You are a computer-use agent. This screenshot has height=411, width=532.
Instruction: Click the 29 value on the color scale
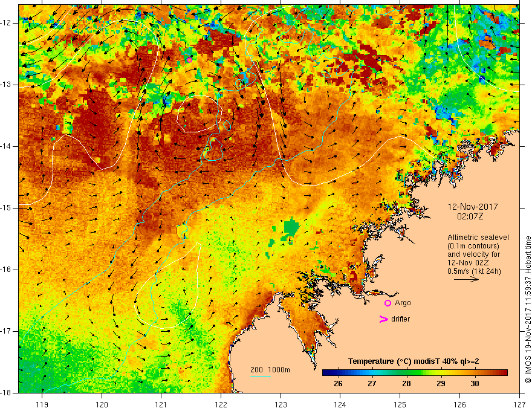tap(441, 384)
